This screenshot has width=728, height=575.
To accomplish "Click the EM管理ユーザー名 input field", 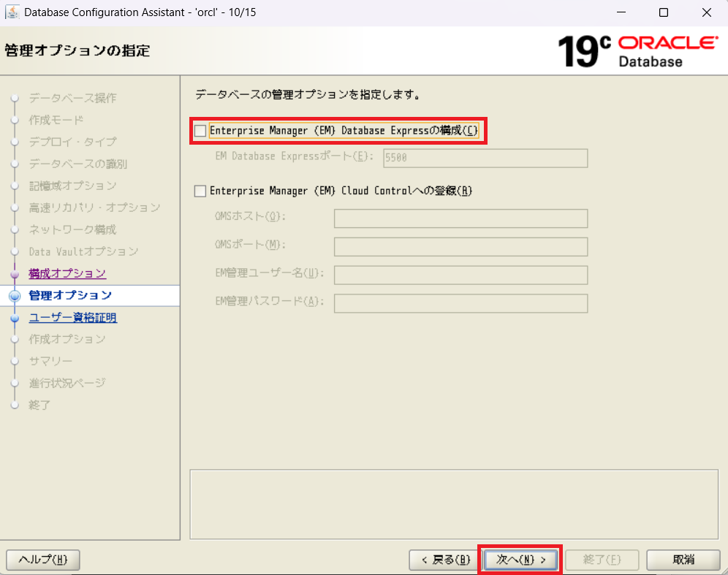I will pyautogui.click(x=460, y=275).
